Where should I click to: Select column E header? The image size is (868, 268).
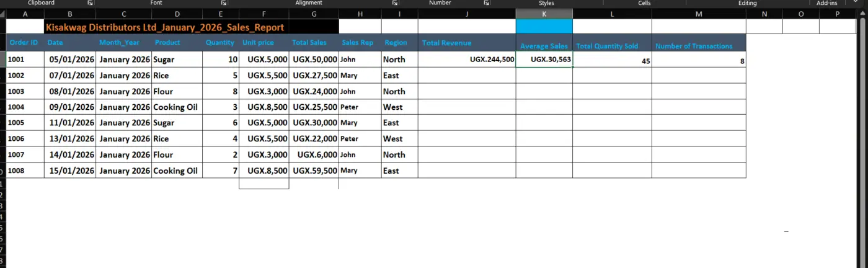[221, 14]
